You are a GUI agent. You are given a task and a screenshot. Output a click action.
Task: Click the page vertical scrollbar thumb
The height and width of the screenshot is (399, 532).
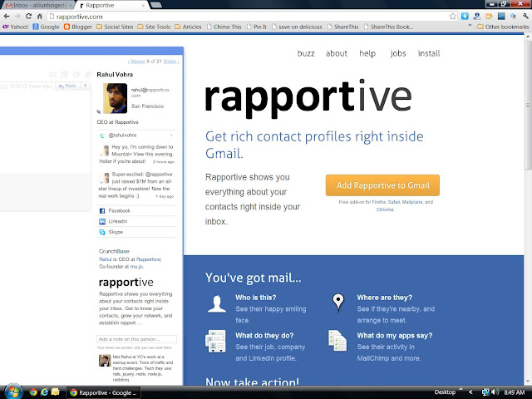pyautogui.click(x=528, y=106)
